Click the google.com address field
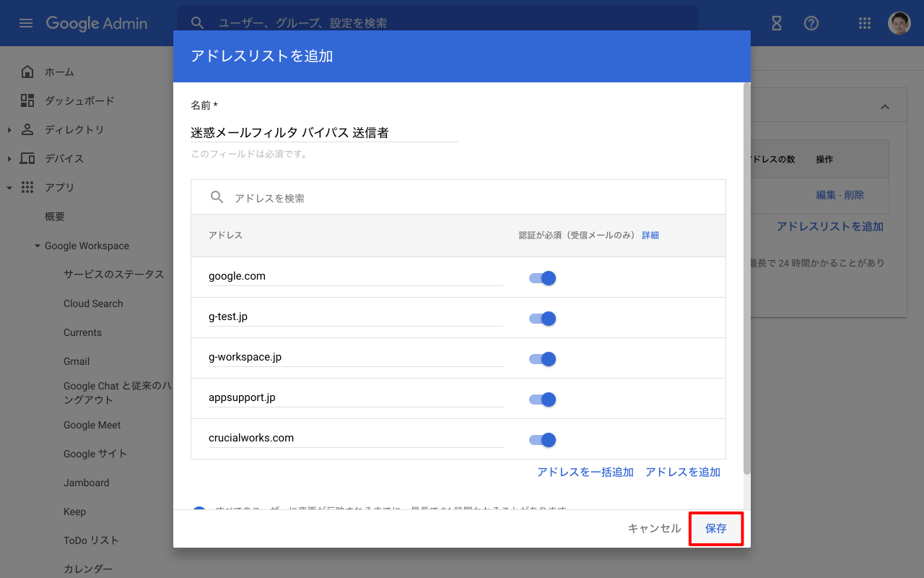924x578 pixels. [x=356, y=276]
